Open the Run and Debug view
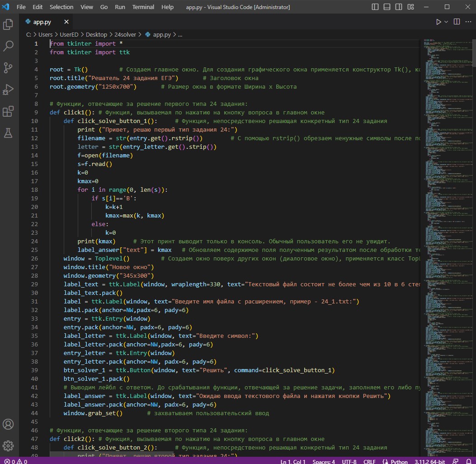The height and width of the screenshot is (464, 476). pyautogui.click(x=8, y=90)
